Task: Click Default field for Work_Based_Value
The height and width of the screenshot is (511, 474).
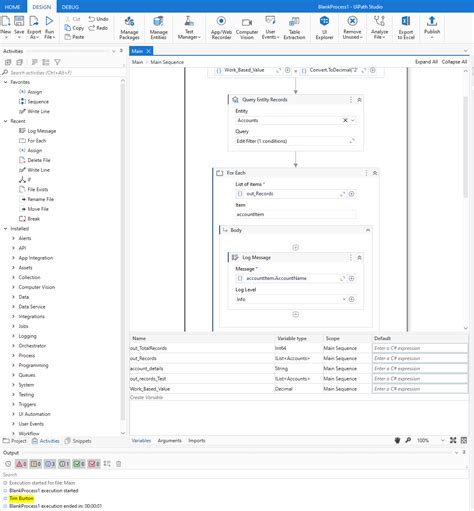Action: [420, 389]
